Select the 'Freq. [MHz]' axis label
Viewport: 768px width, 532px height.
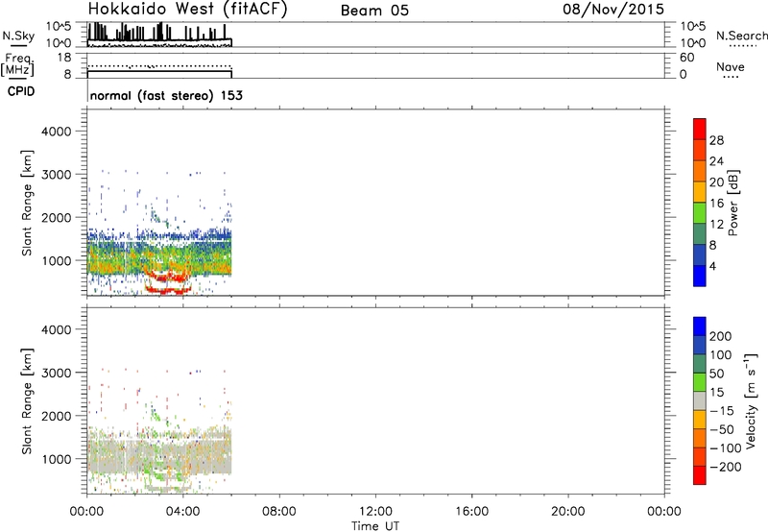(x=19, y=64)
